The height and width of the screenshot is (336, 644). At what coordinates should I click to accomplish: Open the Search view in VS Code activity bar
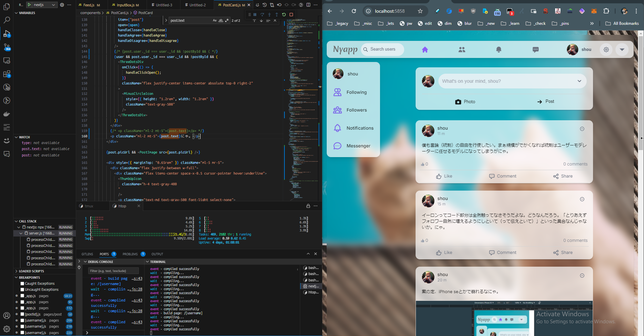7,20
